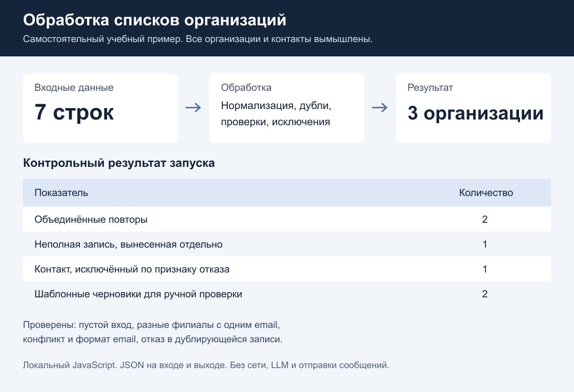Select "Контакт, исключённый по признаку отказа"
Screen dimensions: 574x392
(132, 269)
